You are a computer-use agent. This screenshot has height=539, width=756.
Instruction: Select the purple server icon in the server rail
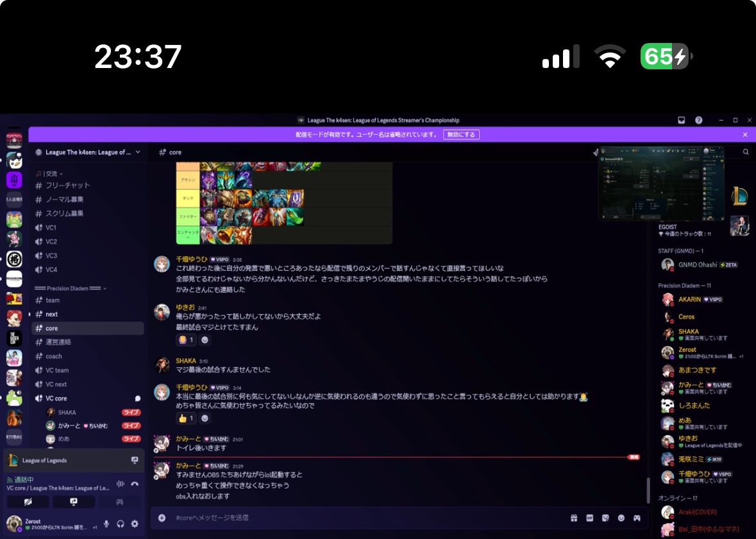click(x=14, y=180)
